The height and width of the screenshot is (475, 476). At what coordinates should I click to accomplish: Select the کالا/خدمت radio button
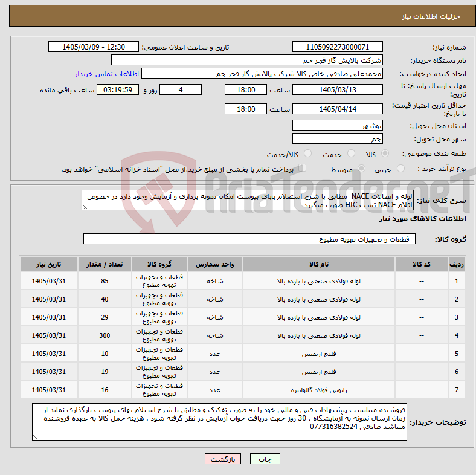point(308,153)
